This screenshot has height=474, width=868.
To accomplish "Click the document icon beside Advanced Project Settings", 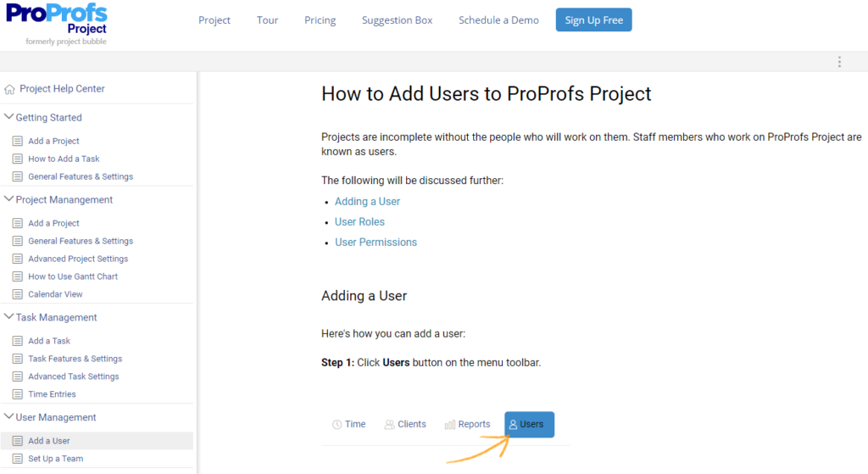I will coord(18,259).
